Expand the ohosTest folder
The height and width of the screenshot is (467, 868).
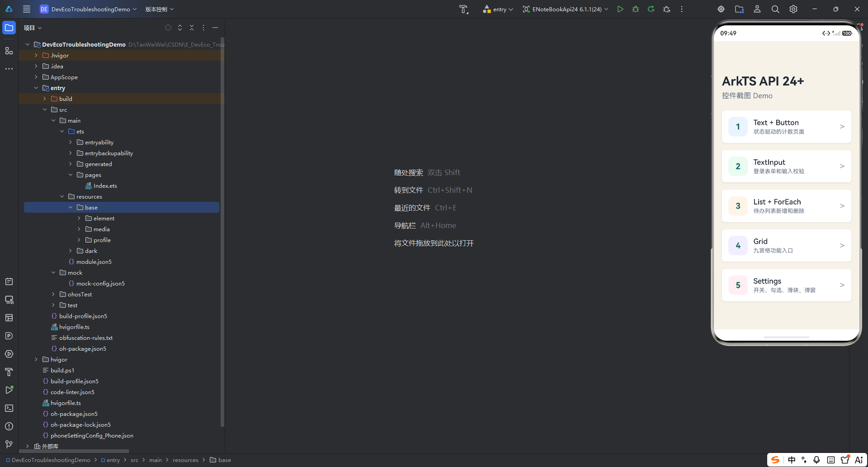point(53,294)
